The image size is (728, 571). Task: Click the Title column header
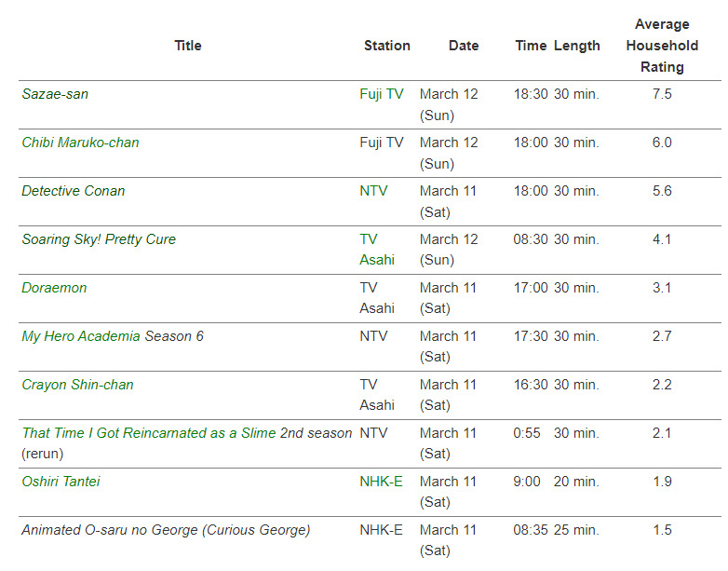click(x=188, y=45)
